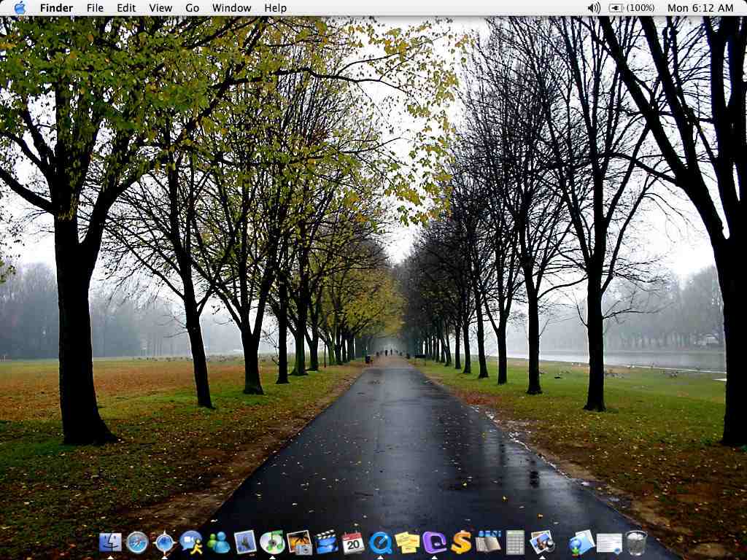Open the Trash
This screenshot has width=747, height=560.
[x=636, y=542]
